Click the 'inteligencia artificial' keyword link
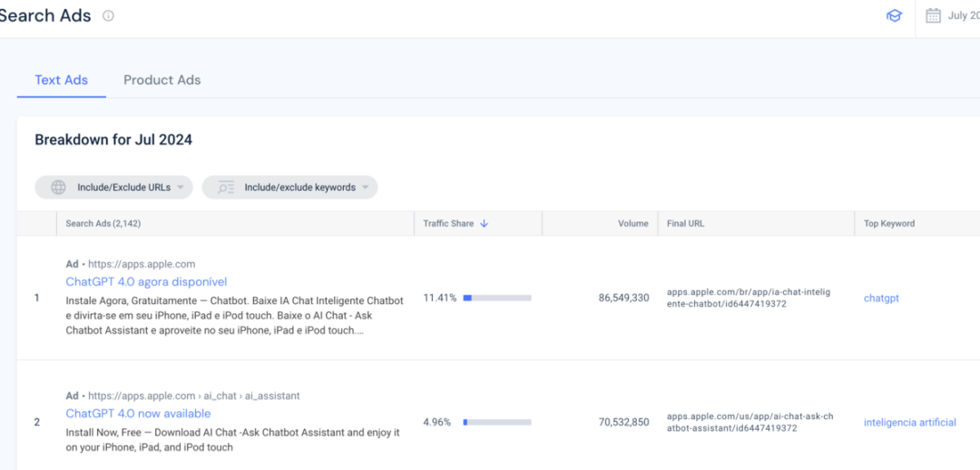This screenshot has width=980, height=470. click(x=910, y=423)
